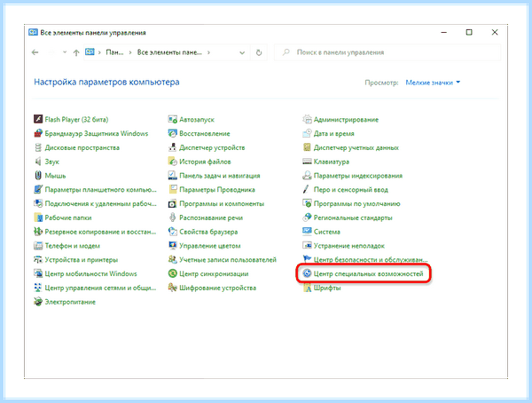Open the Диспетчер устройств icon
This screenshot has width=532, height=403.
(172, 147)
